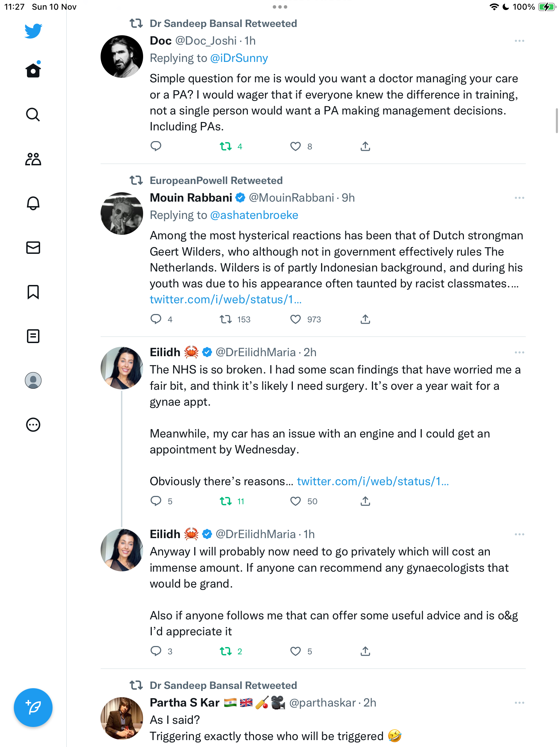Open Mouin Rabbani's profile picture

tap(122, 213)
